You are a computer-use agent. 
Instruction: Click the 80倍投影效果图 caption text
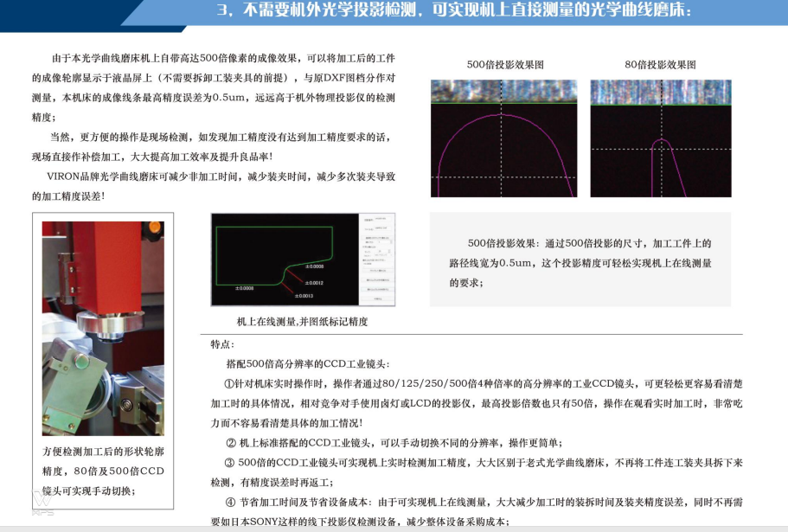click(660, 65)
